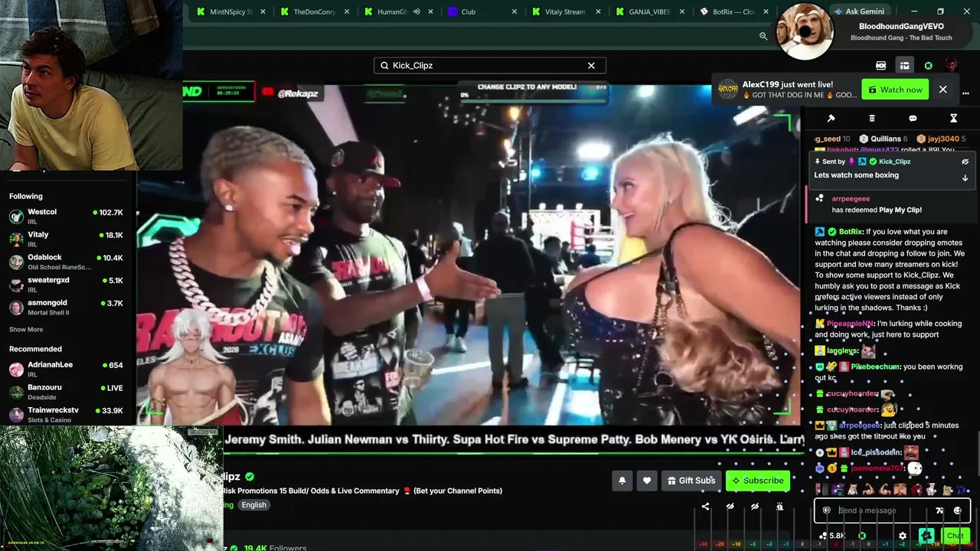Click the teal rewards button beside Chat
The image size is (980, 551).
(x=927, y=536)
